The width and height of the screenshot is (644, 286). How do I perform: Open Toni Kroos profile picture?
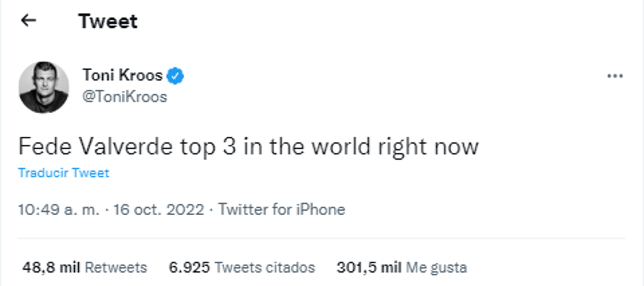(x=43, y=87)
